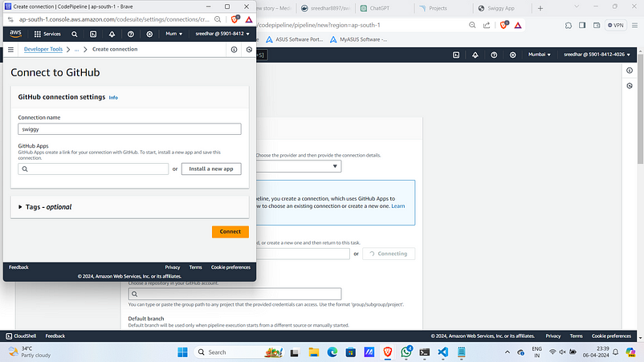This screenshot has height=362, width=644.
Task: Open Windows Start menu
Action: click(182, 352)
